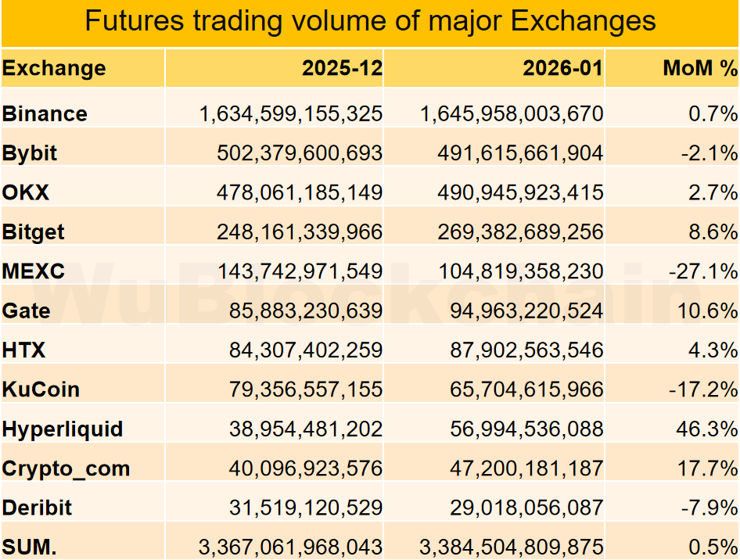740x560 pixels.
Task: Click HTX's 2025-12 volume cell
Action: coord(306,350)
